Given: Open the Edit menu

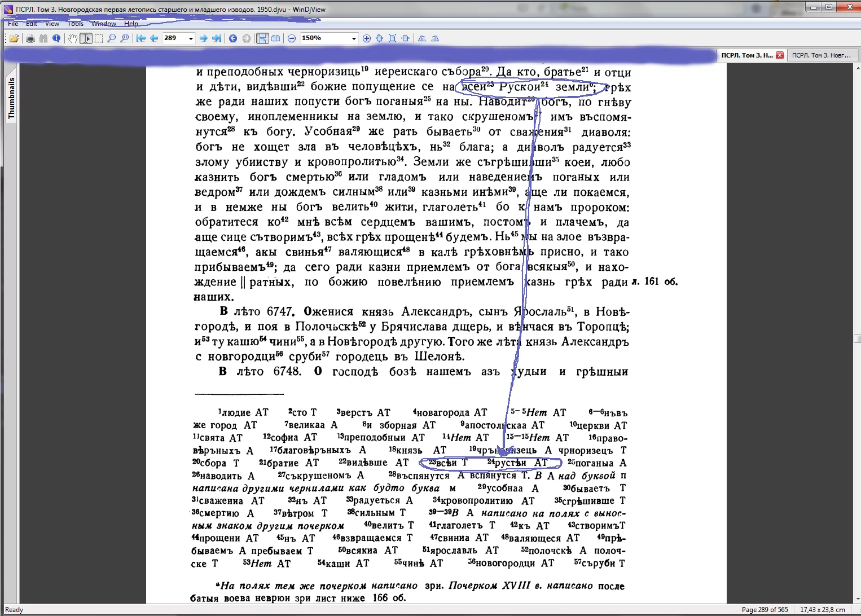Looking at the screenshot, I should point(32,24).
